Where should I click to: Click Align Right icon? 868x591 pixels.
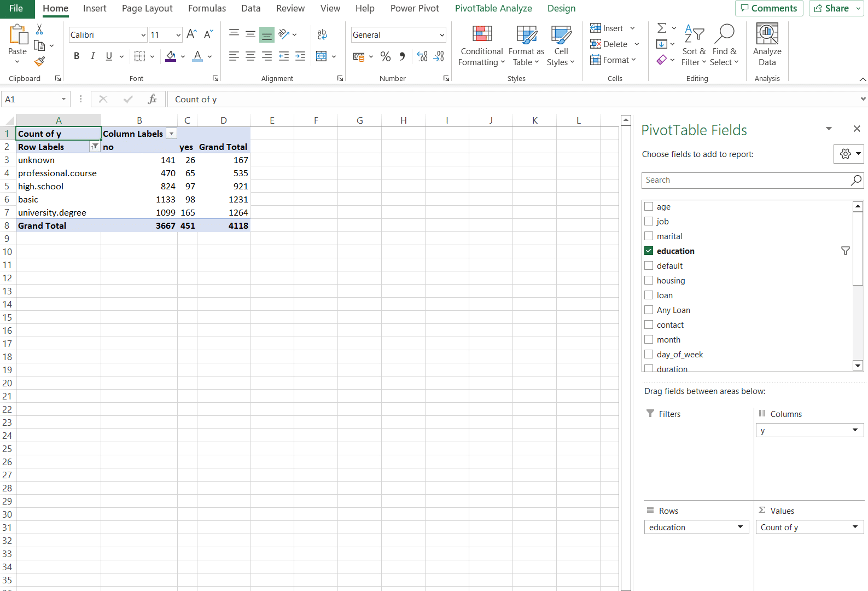coord(267,56)
